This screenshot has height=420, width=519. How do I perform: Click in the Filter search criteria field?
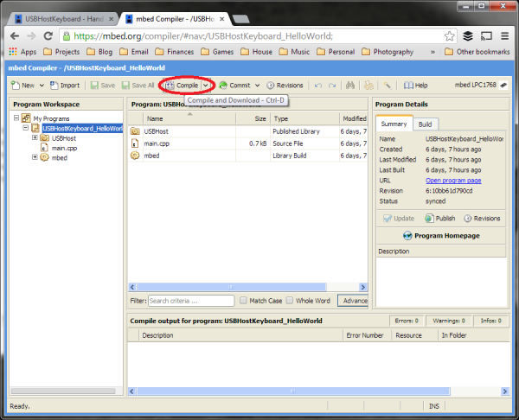pyautogui.click(x=191, y=301)
